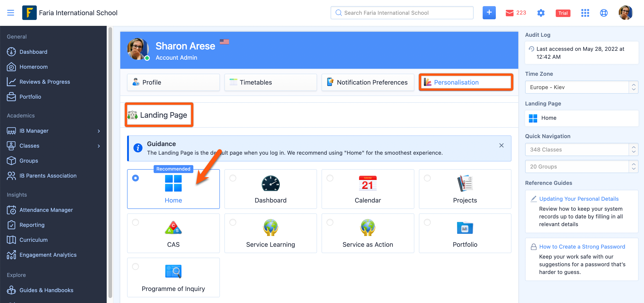Open the 20 Groups quick navigation dropdown
The width and height of the screenshot is (644, 303).
582,167
